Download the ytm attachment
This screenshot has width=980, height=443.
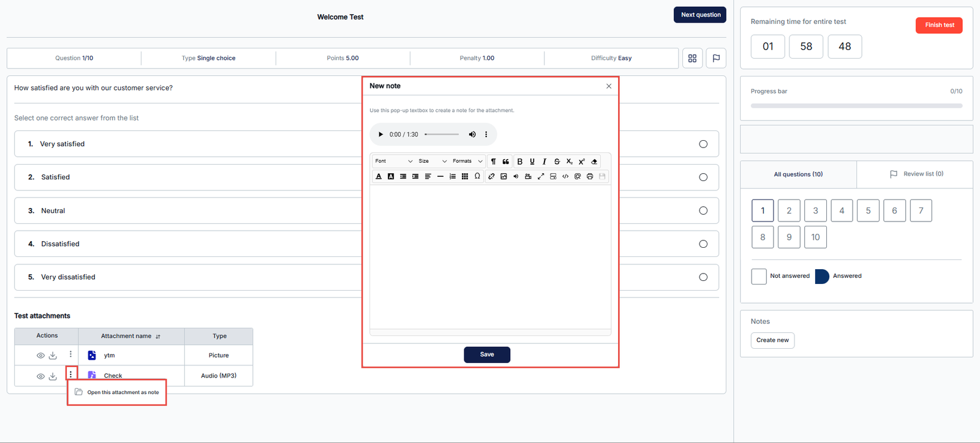53,356
